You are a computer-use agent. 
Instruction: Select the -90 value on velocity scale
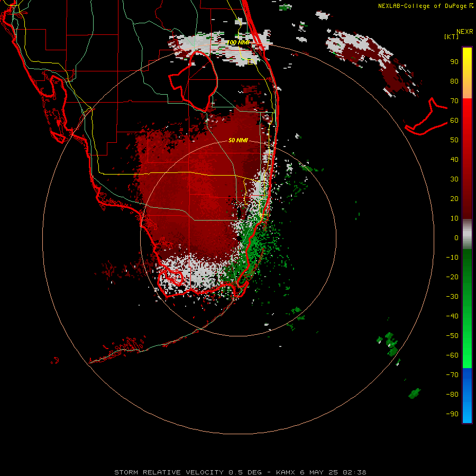point(452,414)
